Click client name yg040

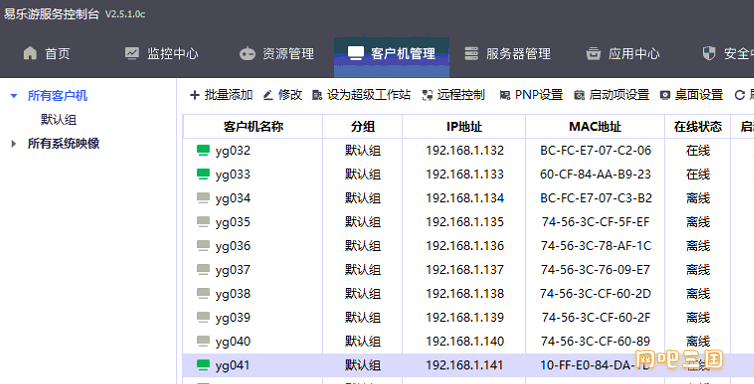[x=233, y=342]
